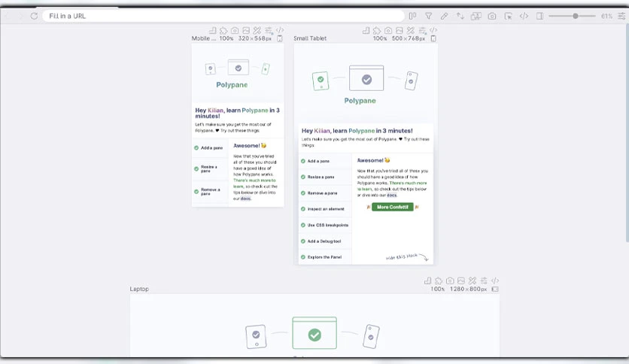Screenshot Laptop pane with its camera icon
The height and width of the screenshot is (364, 629).
[450, 281]
